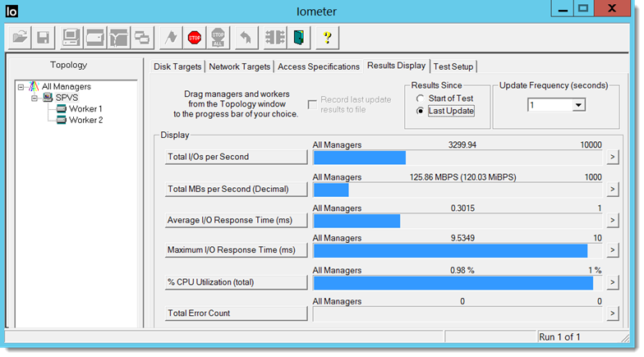
Task: Open help with the question mark icon
Action: (327, 38)
